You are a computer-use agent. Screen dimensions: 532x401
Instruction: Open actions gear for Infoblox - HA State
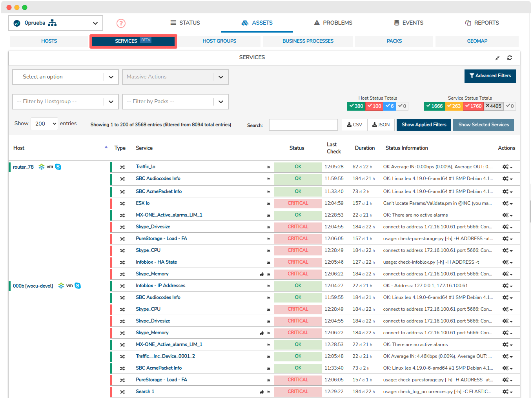[x=507, y=262]
